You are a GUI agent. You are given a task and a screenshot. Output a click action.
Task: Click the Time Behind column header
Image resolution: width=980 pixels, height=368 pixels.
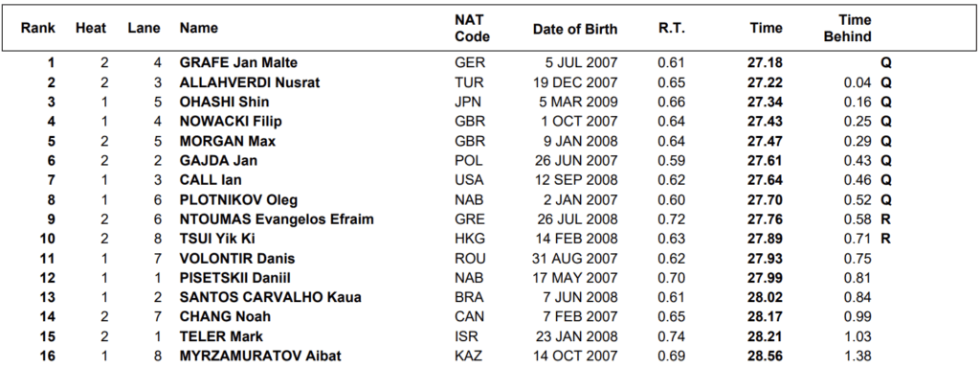point(848,28)
